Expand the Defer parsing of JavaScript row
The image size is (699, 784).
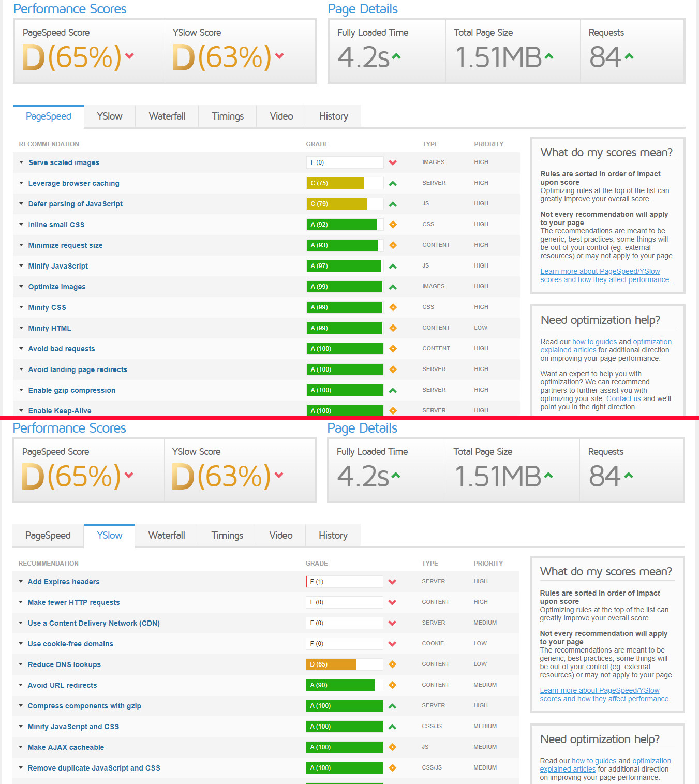pos(75,204)
